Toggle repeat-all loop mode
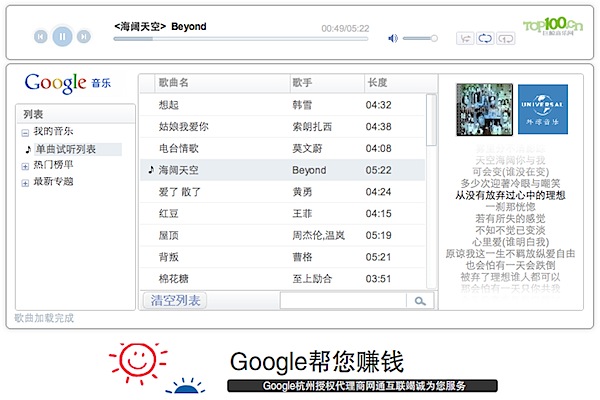 click(485, 38)
